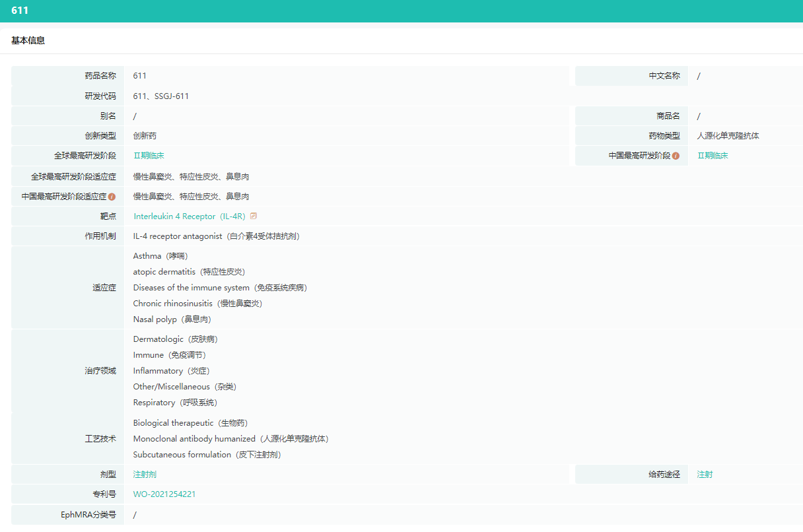803x532 pixels.
Task: Click the 商品名 field label
Action: pyautogui.click(x=668, y=116)
